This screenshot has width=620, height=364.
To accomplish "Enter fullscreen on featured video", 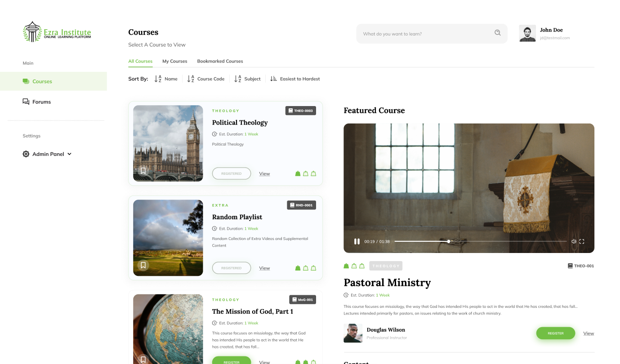I will pos(582,241).
